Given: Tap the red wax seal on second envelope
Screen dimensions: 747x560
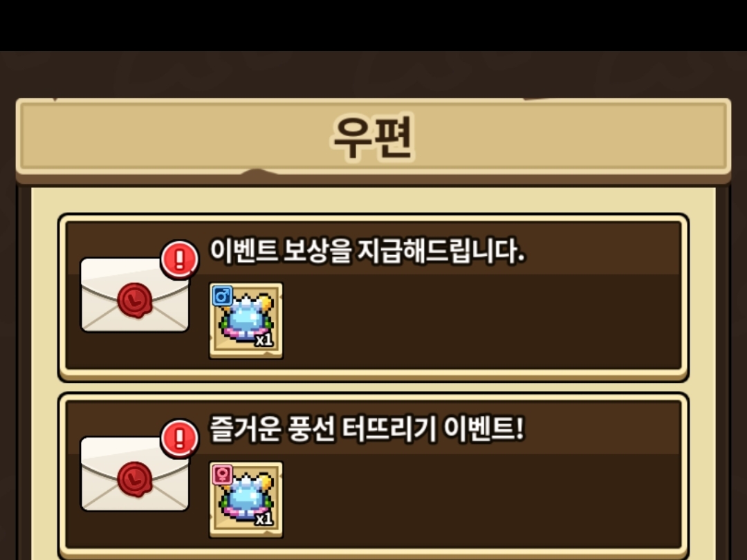Looking at the screenshot, I should (x=135, y=479).
